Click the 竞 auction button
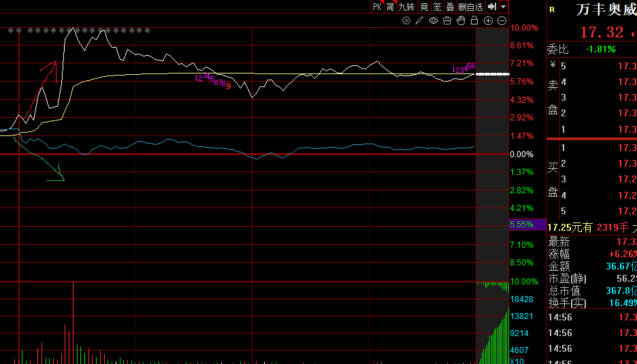This screenshot has height=364, width=637. click(424, 7)
